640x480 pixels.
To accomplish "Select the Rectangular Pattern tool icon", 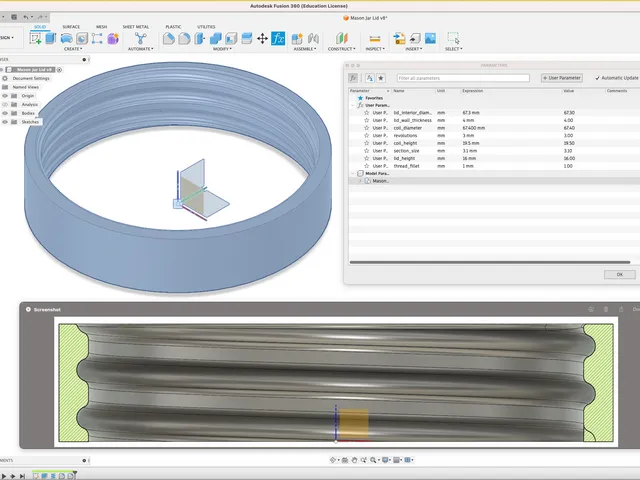I will (x=97, y=38).
